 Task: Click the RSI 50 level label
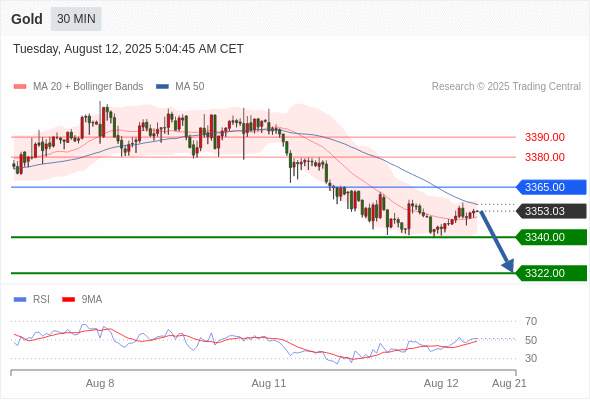[531, 340]
